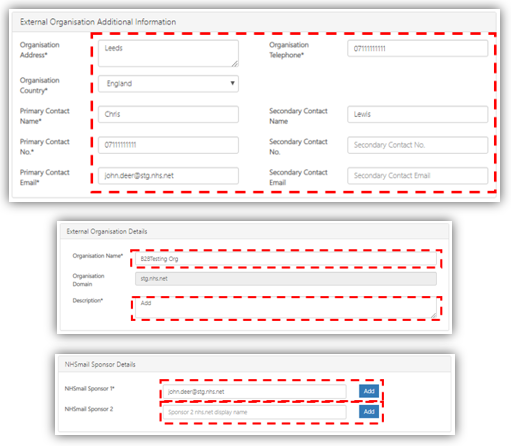Add NHSmail Sponsor 1 with Add button
The width and height of the screenshot is (511, 446).
[369, 391]
